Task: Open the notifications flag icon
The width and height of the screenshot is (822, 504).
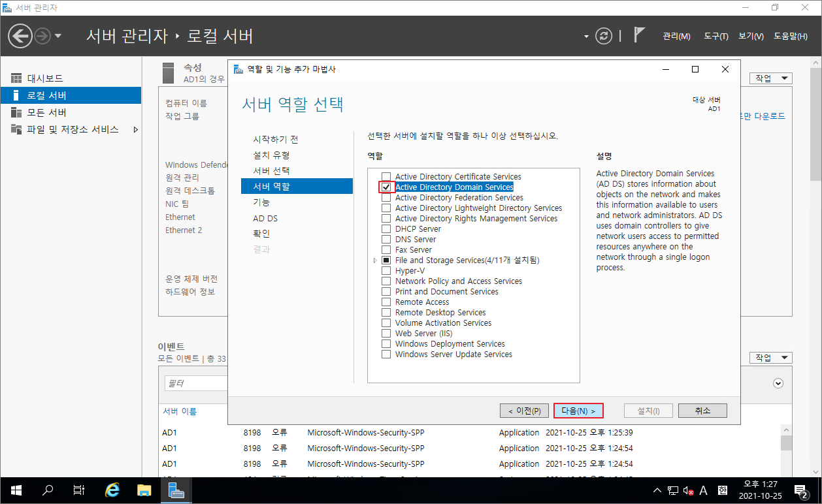Action: [640, 35]
